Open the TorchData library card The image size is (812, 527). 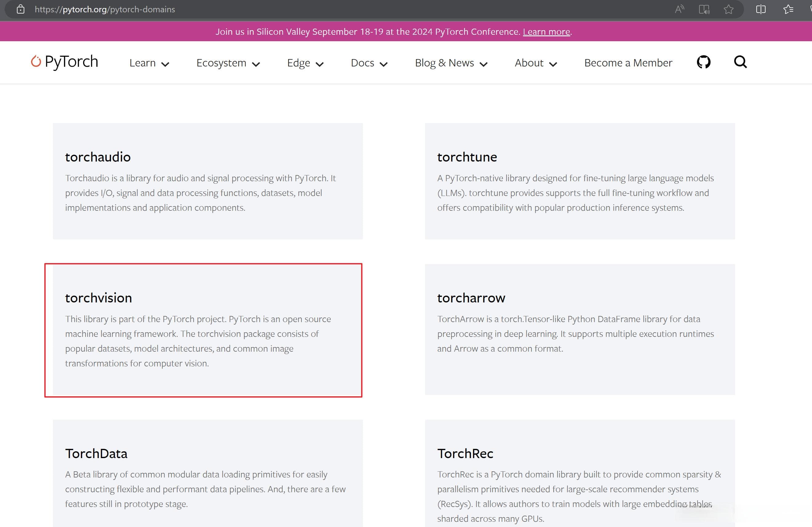(x=207, y=473)
